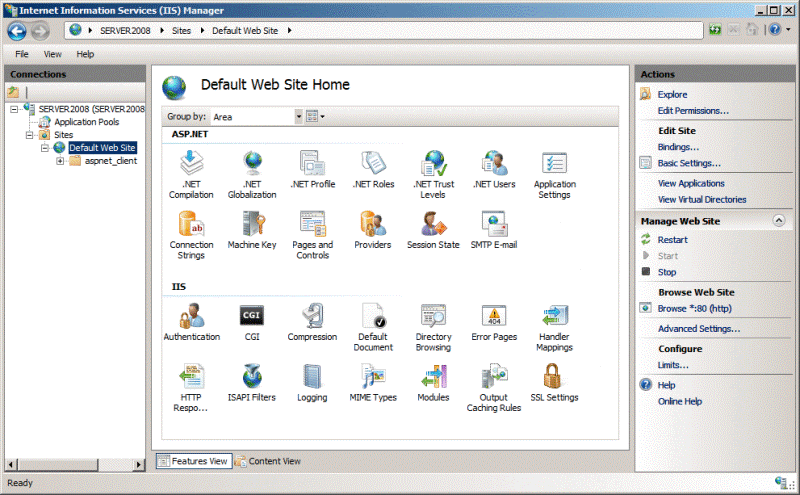Open Output Caching Rules feature
This screenshot has width=800, height=495.
[494, 388]
